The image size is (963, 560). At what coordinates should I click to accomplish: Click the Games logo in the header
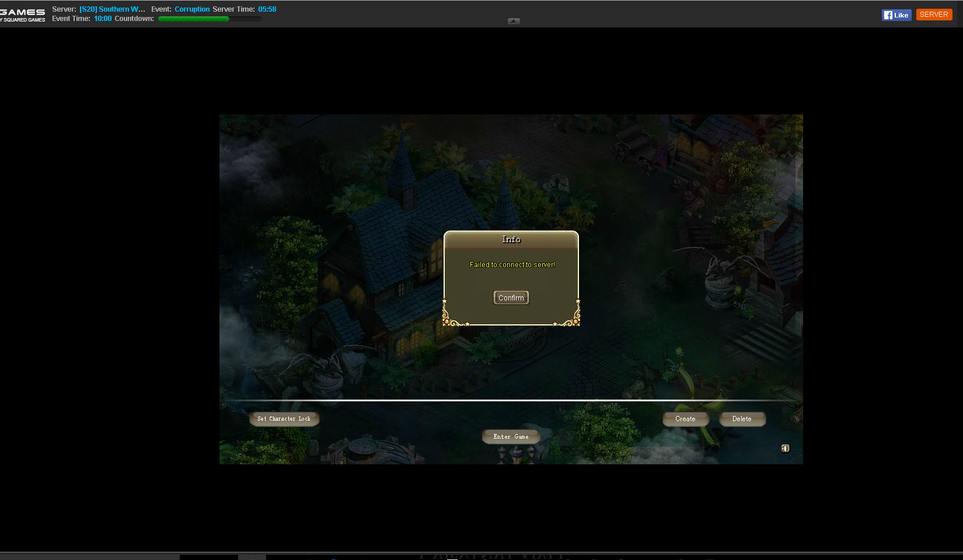coord(22,15)
